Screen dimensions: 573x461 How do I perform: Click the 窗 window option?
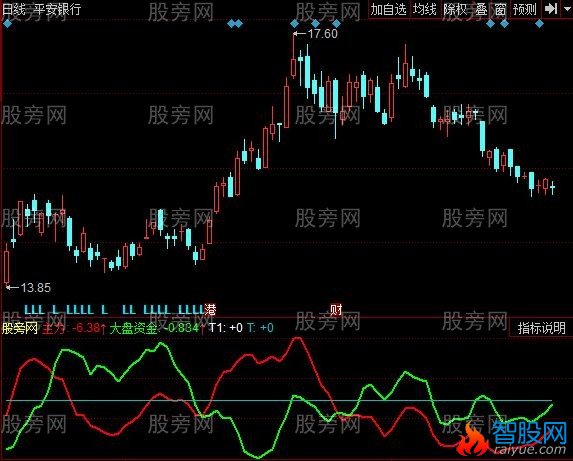click(500, 9)
